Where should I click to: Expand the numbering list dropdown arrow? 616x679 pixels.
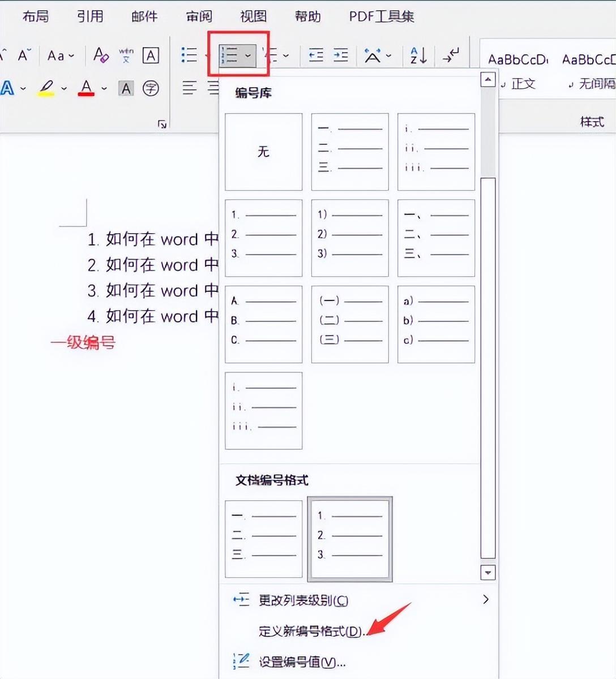[248, 55]
